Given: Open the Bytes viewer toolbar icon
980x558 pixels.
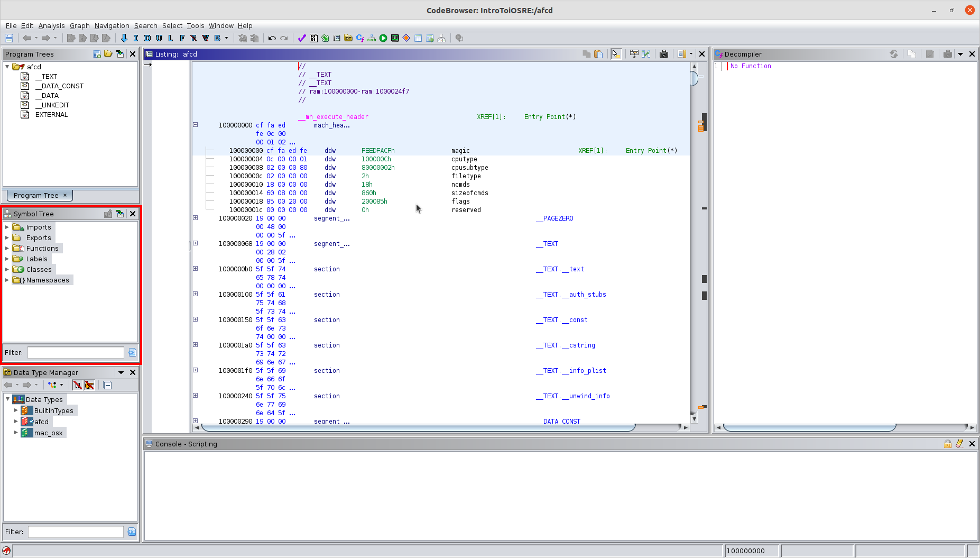Looking at the screenshot, I should (313, 38).
